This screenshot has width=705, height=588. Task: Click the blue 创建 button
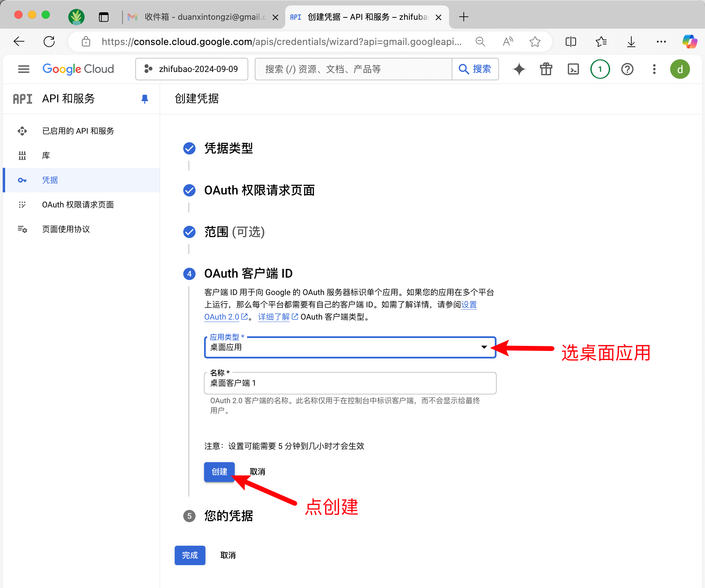pyautogui.click(x=219, y=472)
